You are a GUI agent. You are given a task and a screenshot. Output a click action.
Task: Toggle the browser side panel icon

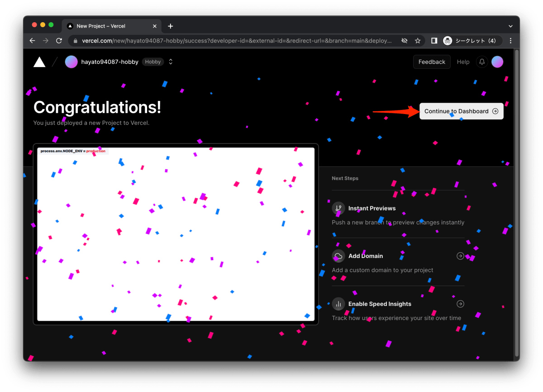click(x=434, y=41)
